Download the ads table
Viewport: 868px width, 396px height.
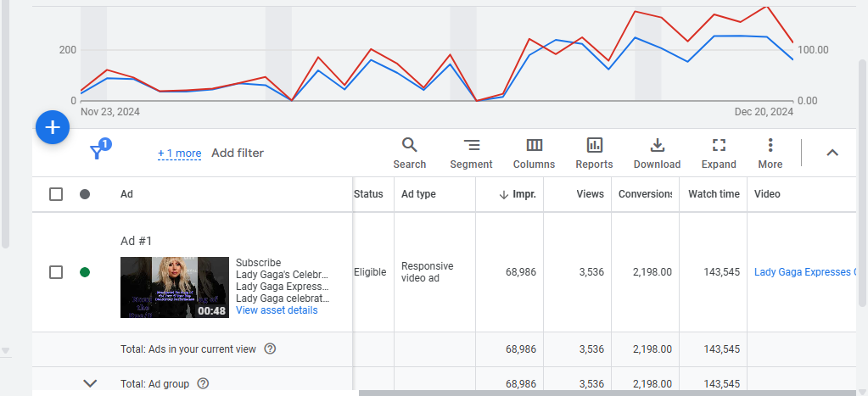[657, 153]
